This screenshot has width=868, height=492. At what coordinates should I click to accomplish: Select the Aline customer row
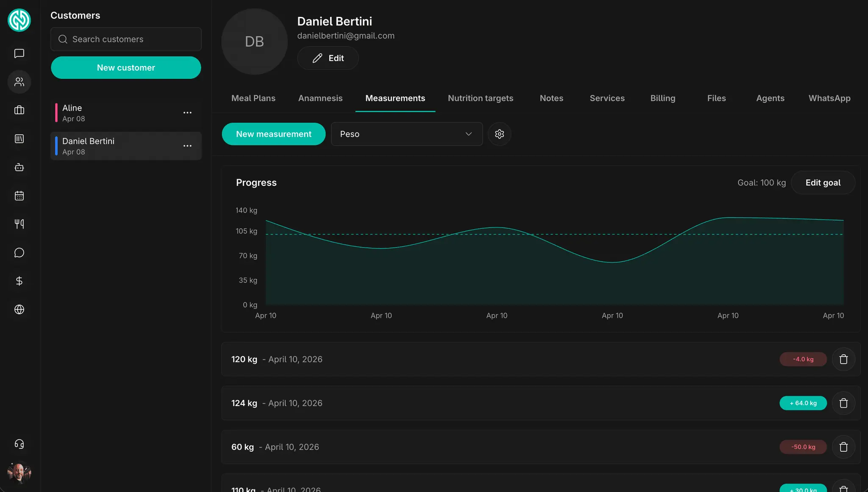tap(126, 113)
